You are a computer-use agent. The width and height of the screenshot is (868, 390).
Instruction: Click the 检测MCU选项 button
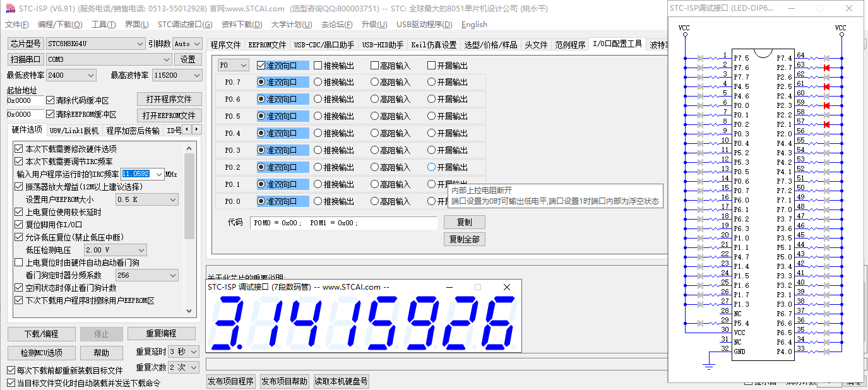coord(42,353)
